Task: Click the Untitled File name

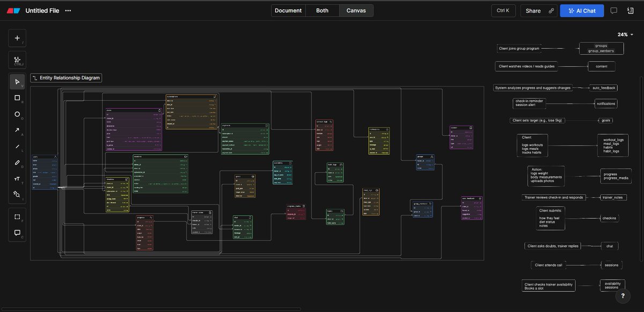Action: pyautogui.click(x=42, y=10)
